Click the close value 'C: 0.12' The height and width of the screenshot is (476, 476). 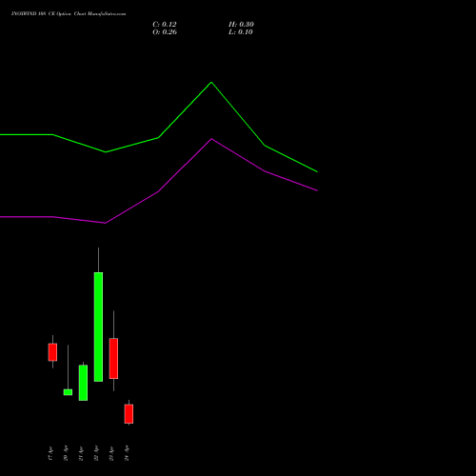coord(165,25)
